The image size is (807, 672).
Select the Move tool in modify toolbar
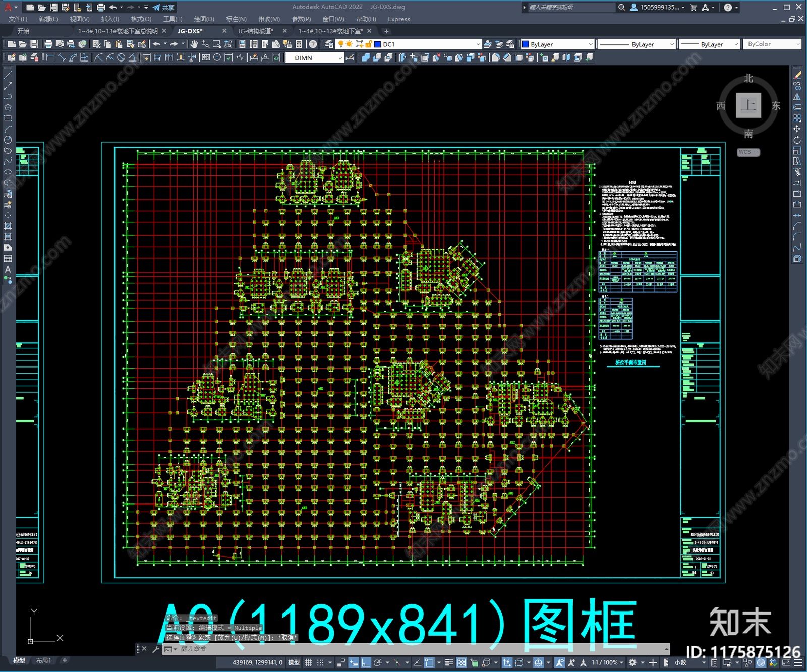tap(797, 129)
